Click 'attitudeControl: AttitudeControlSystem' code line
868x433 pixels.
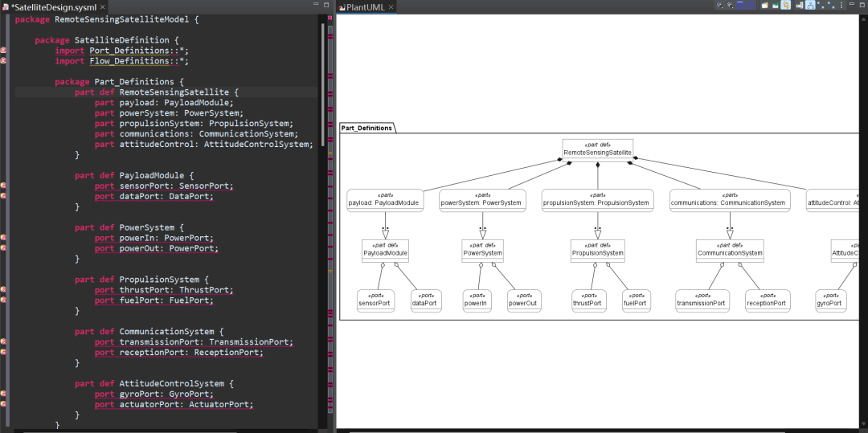(203, 144)
